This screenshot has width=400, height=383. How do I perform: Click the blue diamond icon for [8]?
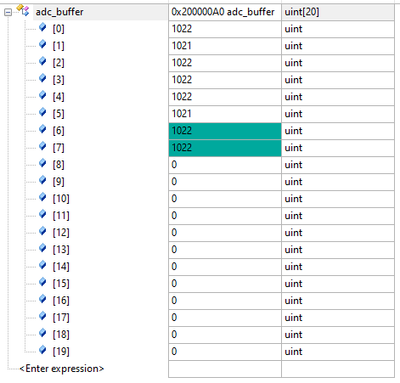43,163
